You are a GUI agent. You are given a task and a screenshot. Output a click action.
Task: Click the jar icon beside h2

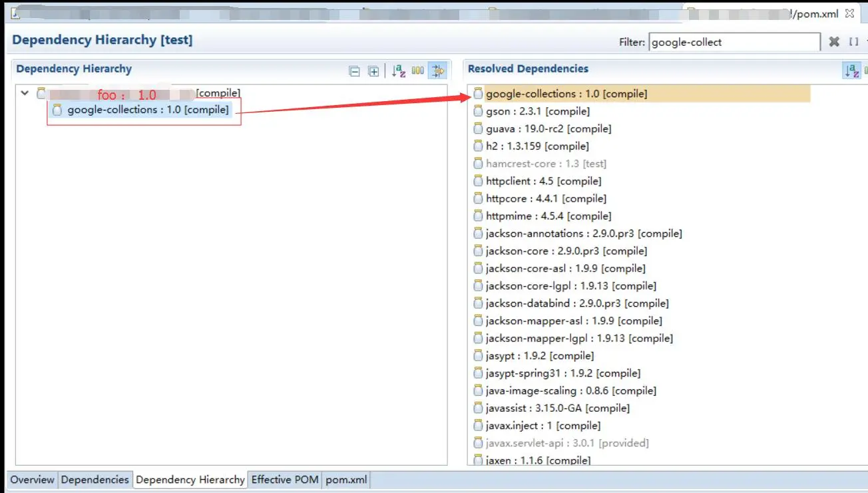tap(478, 146)
